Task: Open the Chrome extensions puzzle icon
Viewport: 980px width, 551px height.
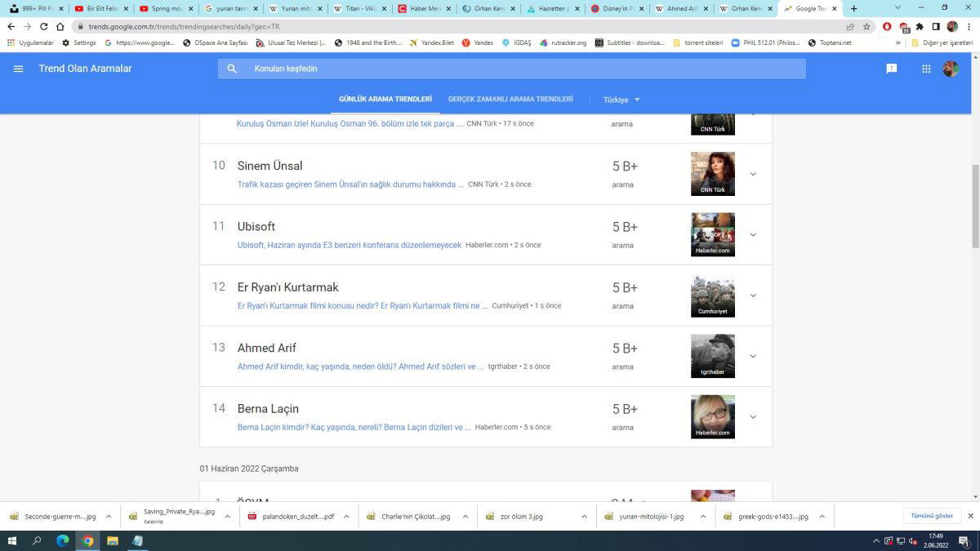Action: pyautogui.click(x=920, y=26)
